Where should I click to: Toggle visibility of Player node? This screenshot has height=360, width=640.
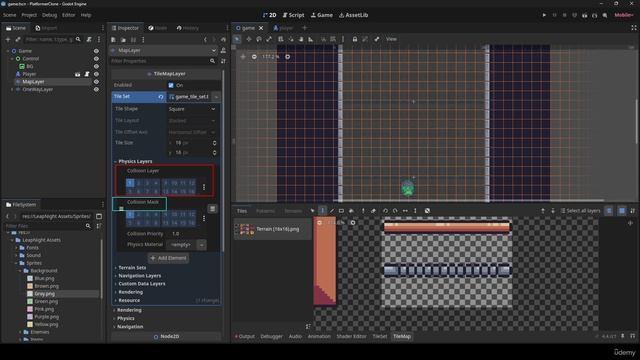pyautogui.click(x=96, y=74)
